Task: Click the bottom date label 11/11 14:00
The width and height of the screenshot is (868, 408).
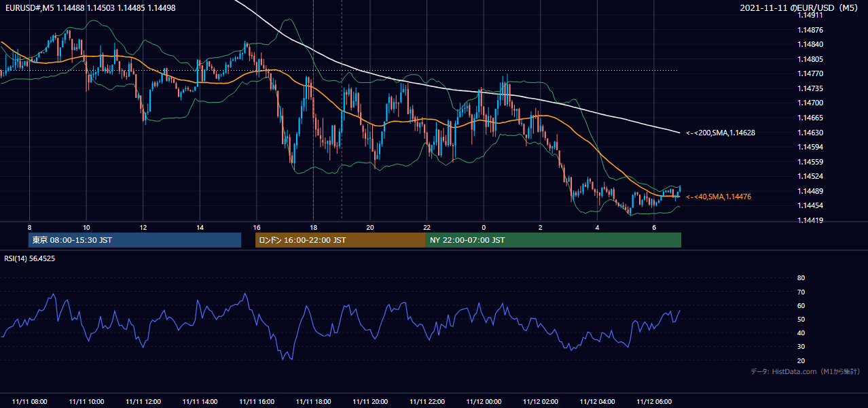Action: (200, 402)
